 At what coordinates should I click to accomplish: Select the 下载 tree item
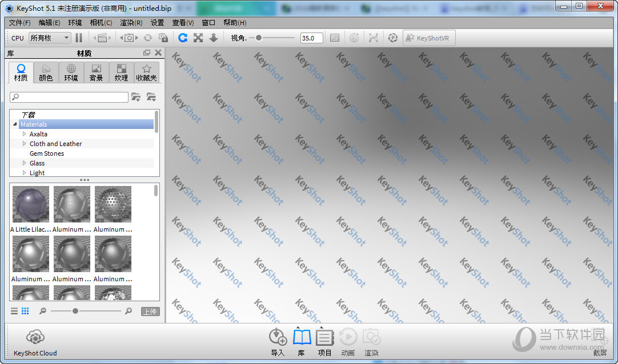tap(29, 115)
